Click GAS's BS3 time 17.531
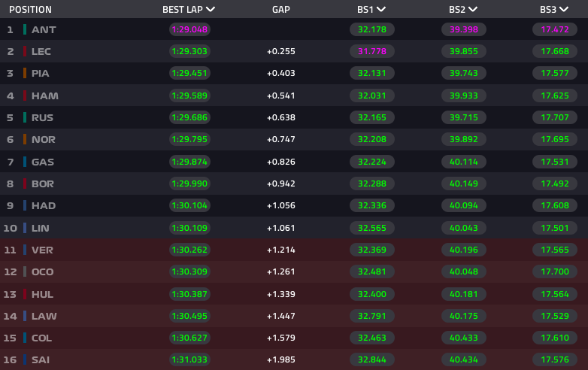588x370 pixels. tap(554, 162)
